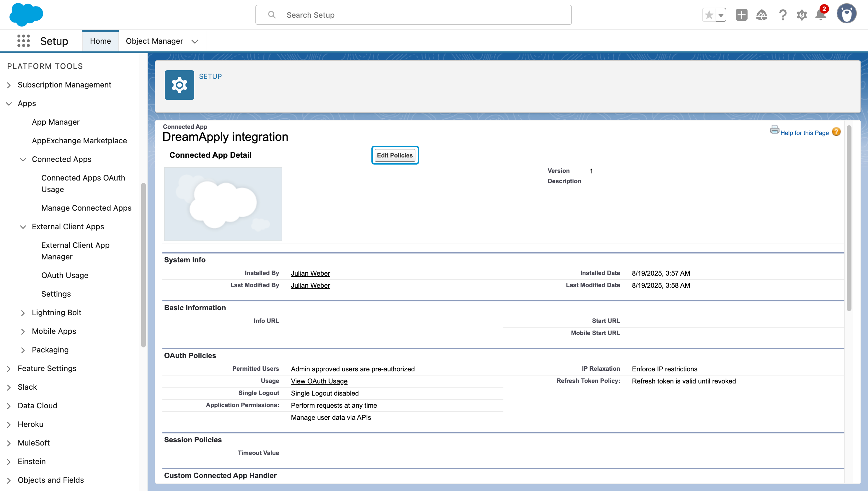The height and width of the screenshot is (491, 868).
Task: Select 'Refresh token is valid until revoked' text
Action: click(684, 381)
